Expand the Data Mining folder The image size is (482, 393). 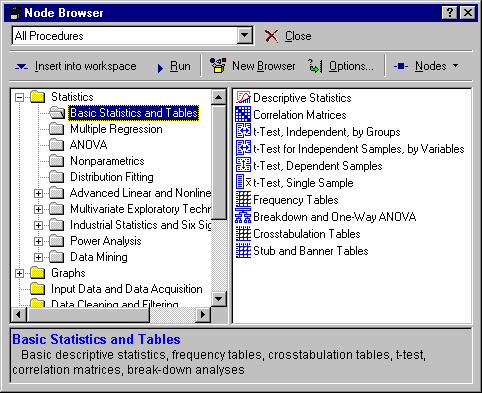[x=39, y=257]
